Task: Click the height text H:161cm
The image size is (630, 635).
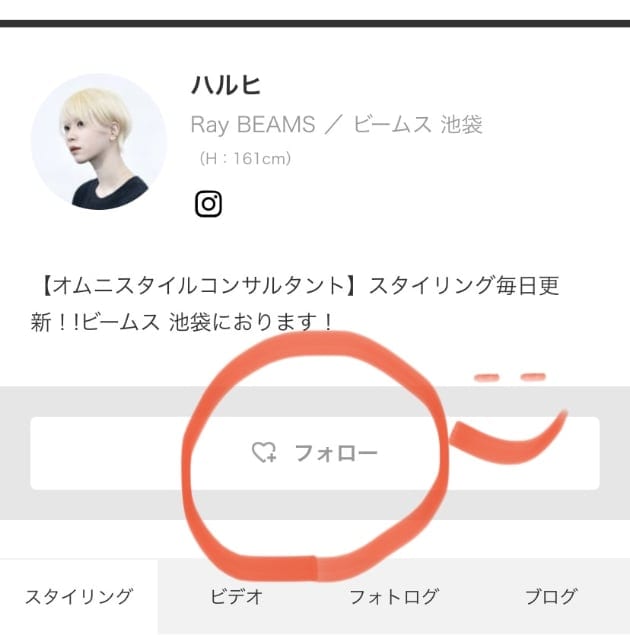Action: coord(245,158)
